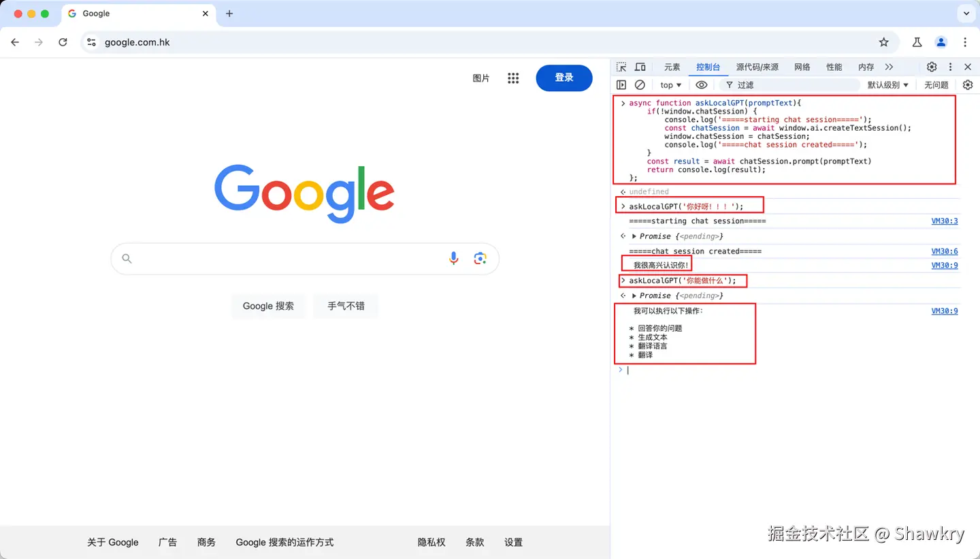The image size is (980, 559).
Task: Switch to the 内存 tab
Action: (x=866, y=67)
